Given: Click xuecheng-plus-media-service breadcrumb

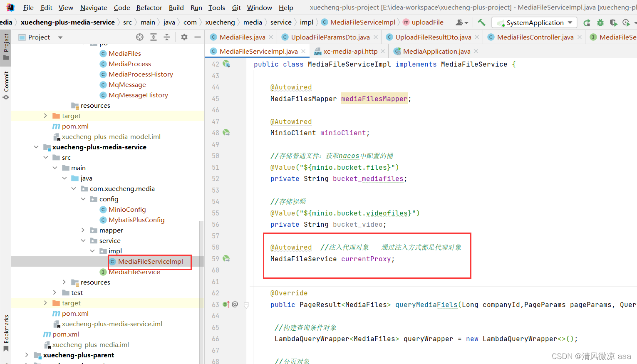Looking at the screenshot, I should point(67,22).
